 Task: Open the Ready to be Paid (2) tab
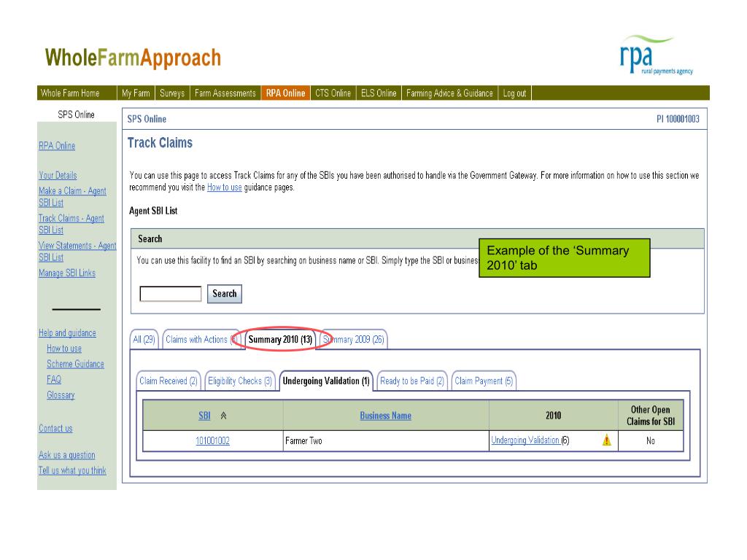pyautogui.click(x=412, y=381)
